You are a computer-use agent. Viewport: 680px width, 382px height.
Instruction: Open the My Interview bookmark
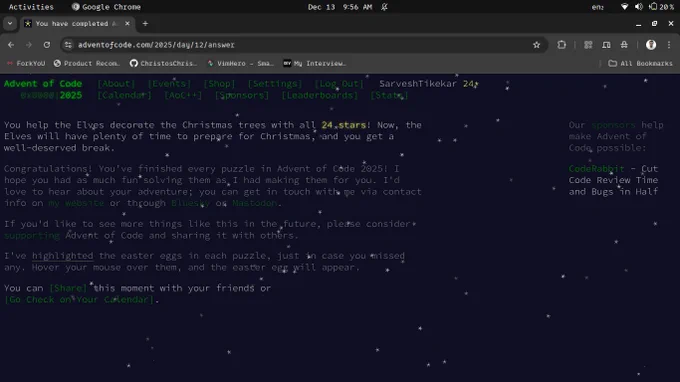click(315, 63)
